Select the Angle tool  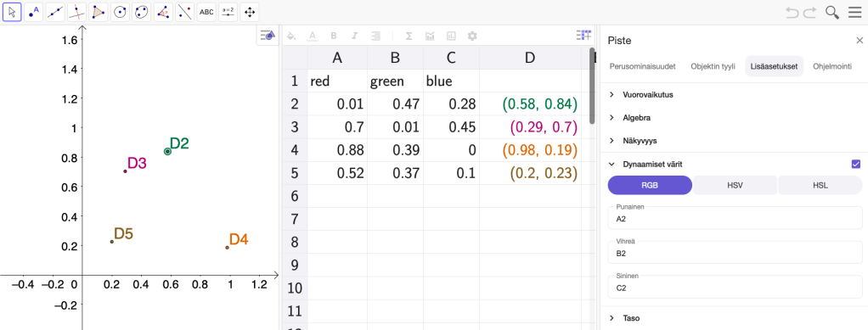pyautogui.click(x=163, y=12)
